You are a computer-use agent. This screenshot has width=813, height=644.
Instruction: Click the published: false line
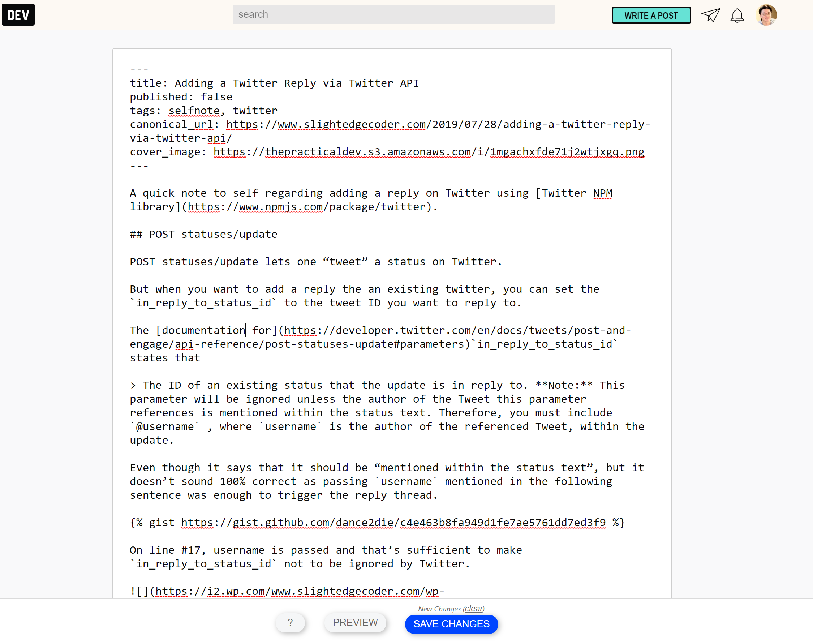(181, 97)
